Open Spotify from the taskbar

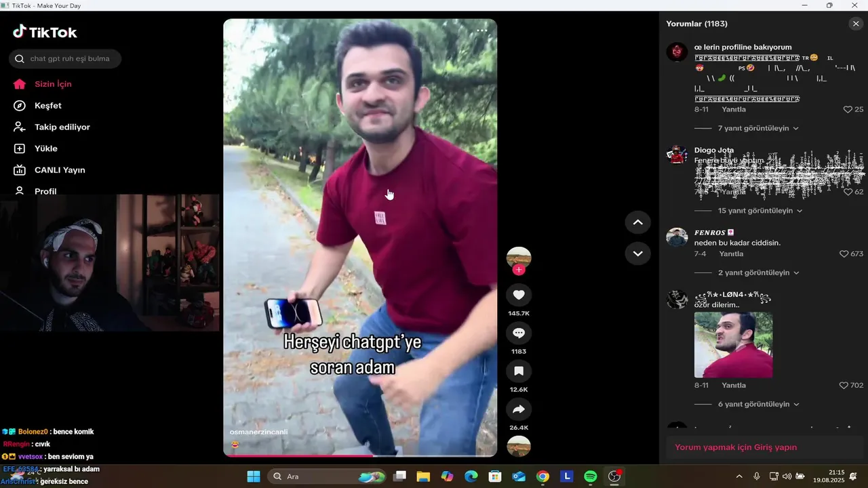(591, 476)
